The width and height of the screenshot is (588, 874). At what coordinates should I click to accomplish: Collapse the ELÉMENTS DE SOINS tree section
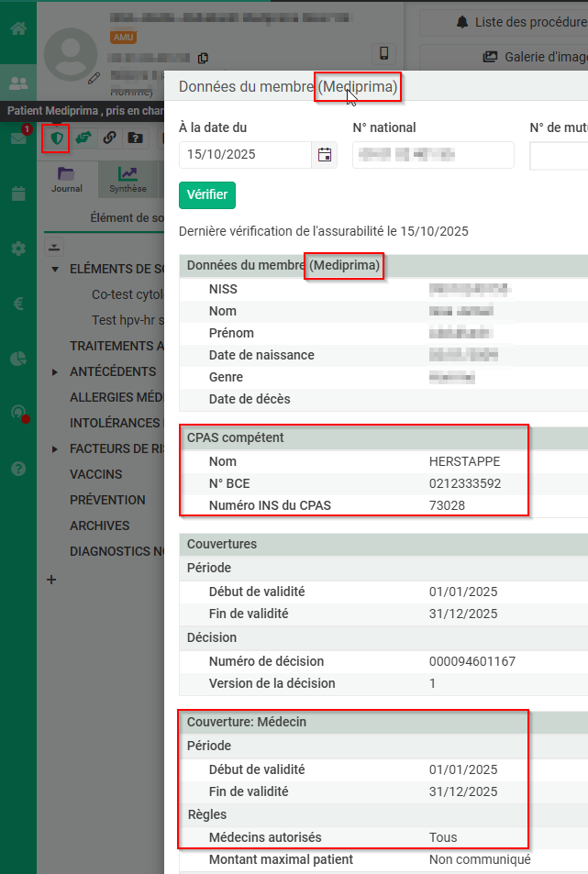55,270
